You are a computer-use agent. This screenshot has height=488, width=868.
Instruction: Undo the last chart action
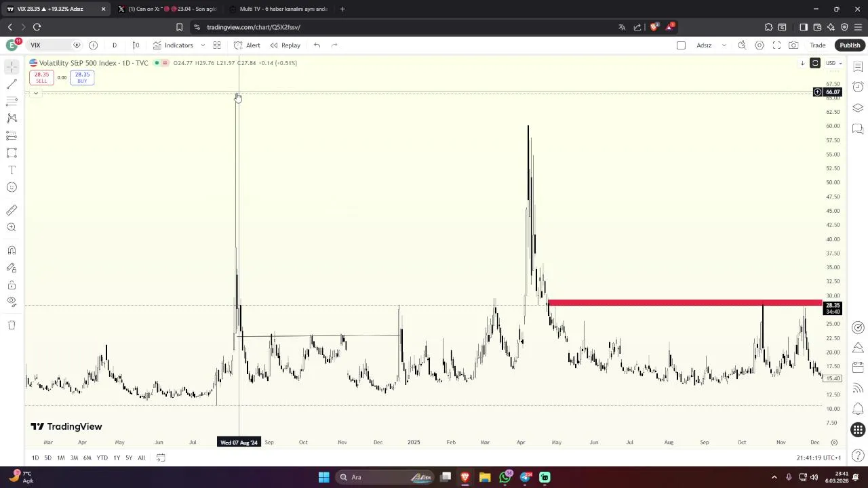(317, 45)
